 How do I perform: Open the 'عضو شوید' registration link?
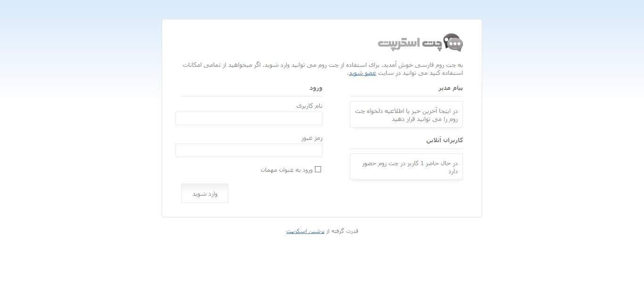pos(362,73)
